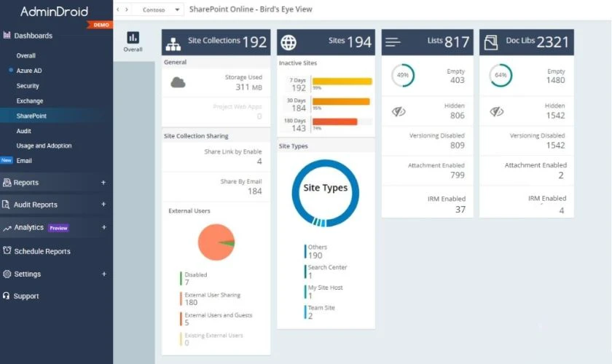This screenshot has height=364, width=612.
Task: Click the Schedule Reports clock icon
Action: pos(7,250)
